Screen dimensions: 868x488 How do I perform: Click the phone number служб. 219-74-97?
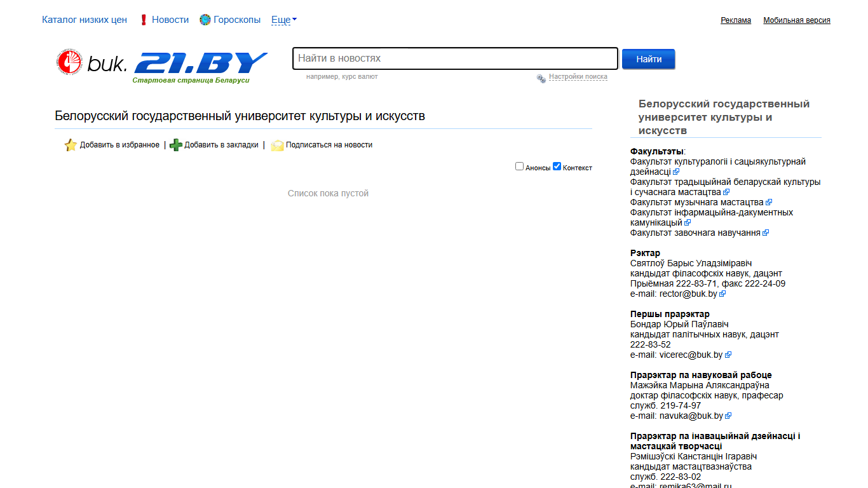[x=665, y=405]
